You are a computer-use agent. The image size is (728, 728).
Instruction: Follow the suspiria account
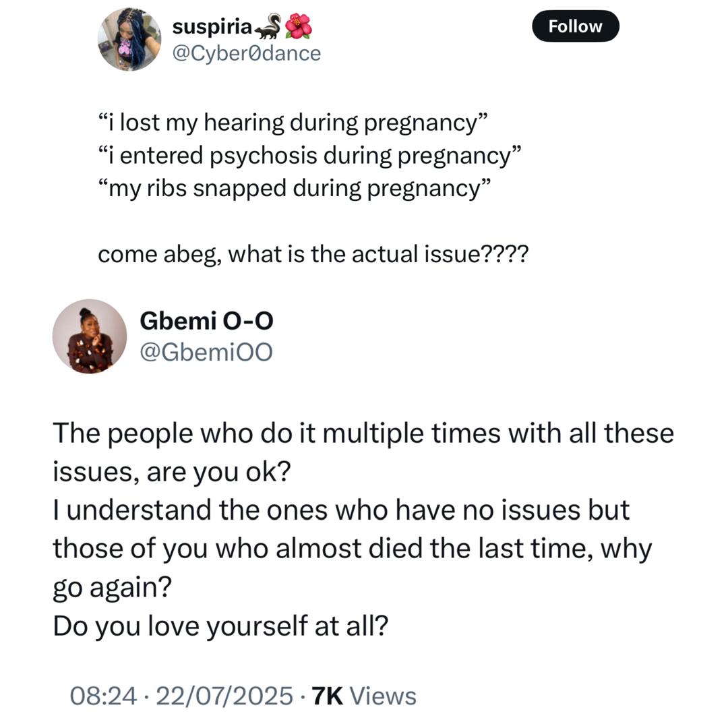click(575, 26)
